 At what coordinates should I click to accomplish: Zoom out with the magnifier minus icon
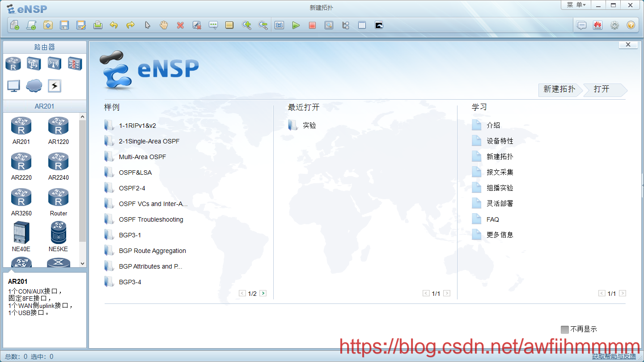[x=263, y=25]
